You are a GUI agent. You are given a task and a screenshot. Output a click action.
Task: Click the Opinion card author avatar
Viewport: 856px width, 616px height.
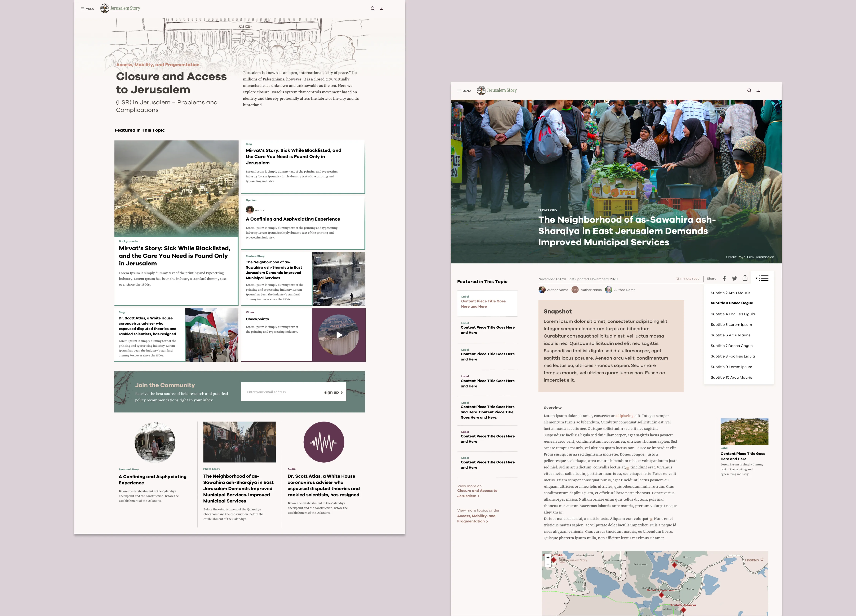[250, 210]
